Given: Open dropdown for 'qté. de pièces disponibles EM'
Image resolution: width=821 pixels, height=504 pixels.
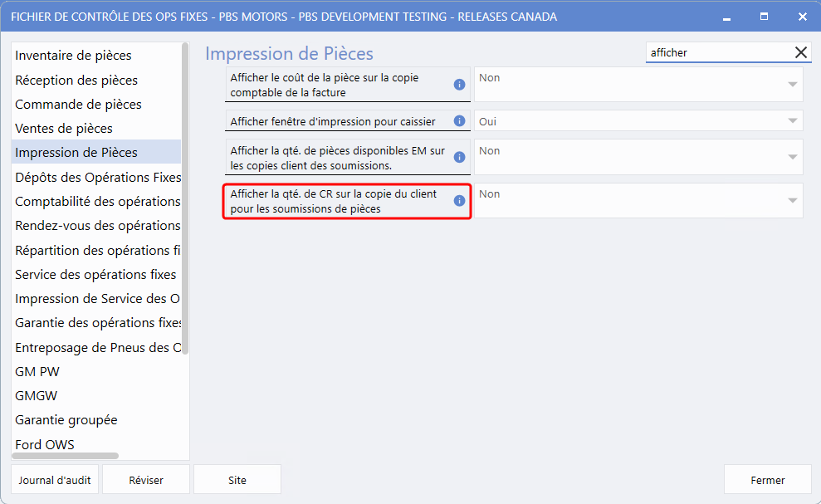Looking at the screenshot, I should click(x=792, y=158).
